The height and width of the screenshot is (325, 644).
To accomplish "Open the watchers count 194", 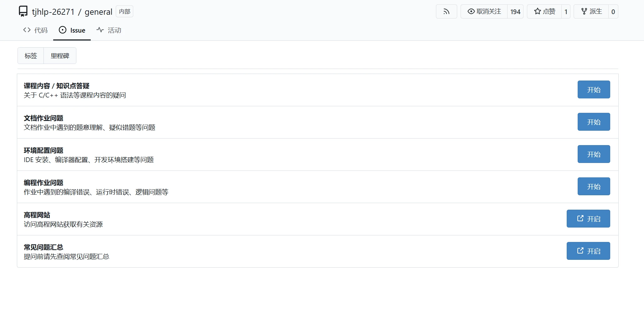I will point(515,12).
